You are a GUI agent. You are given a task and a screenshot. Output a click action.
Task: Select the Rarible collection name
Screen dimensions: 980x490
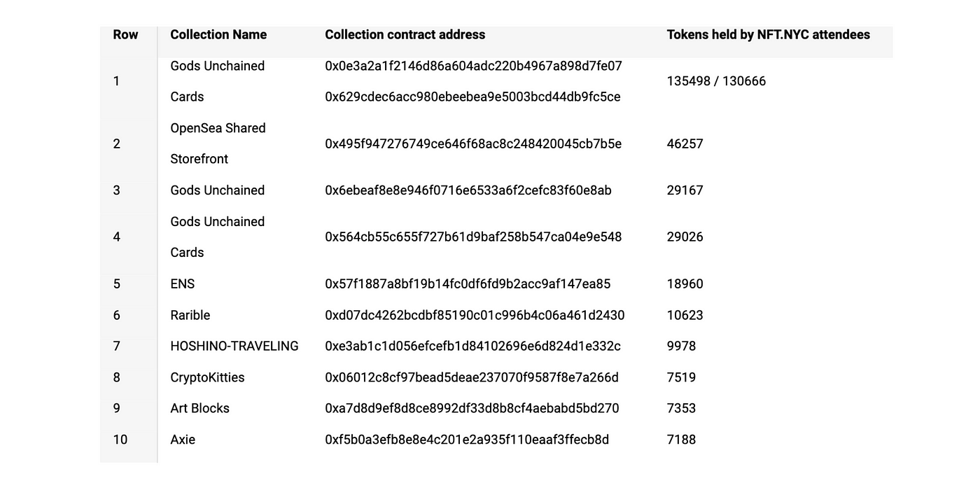[x=190, y=315]
